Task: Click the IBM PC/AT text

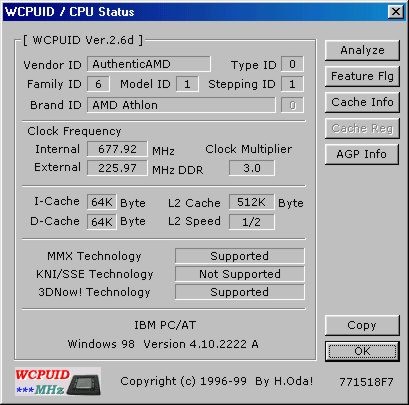Action: 165,325
